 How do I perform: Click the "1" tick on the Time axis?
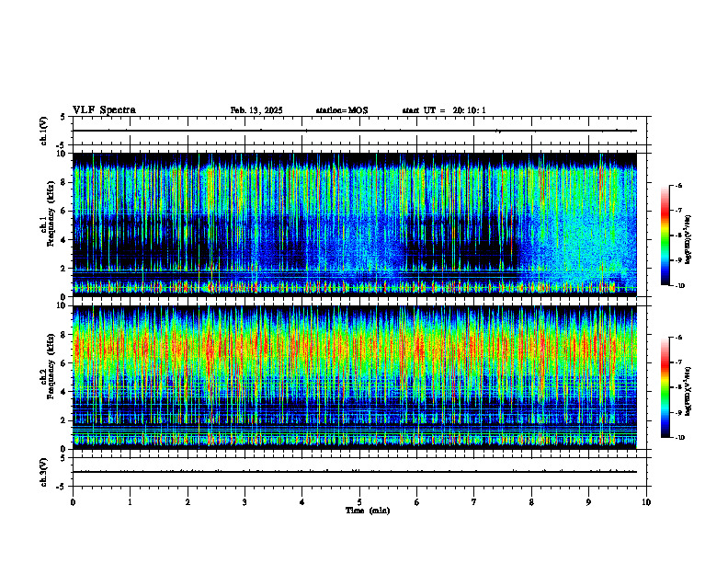130,502
